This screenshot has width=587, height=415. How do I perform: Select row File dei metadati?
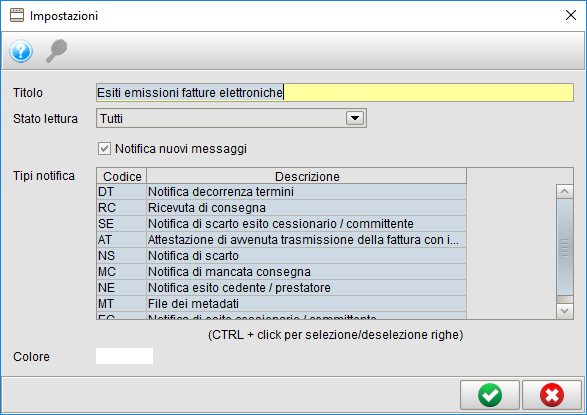tap(282, 303)
